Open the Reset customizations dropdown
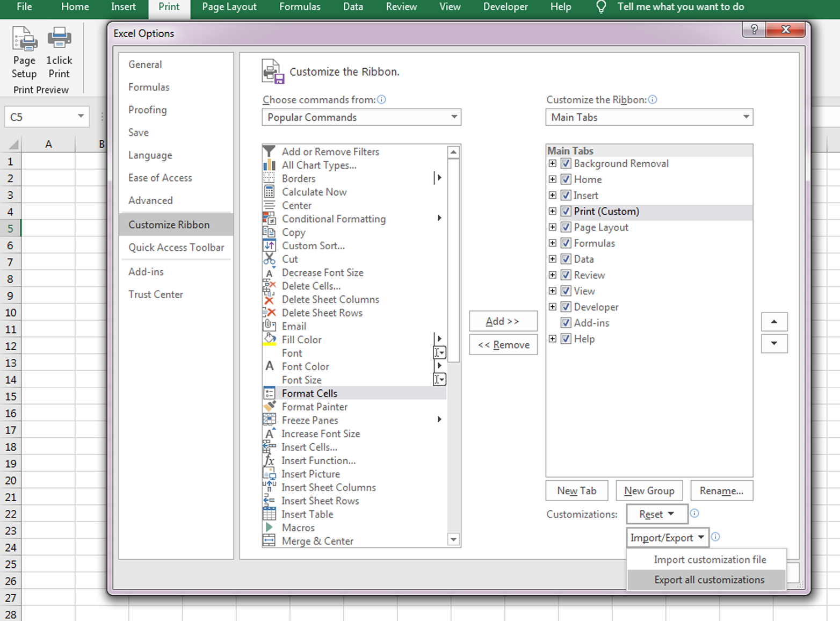The height and width of the screenshot is (621, 840). (657, 514)
